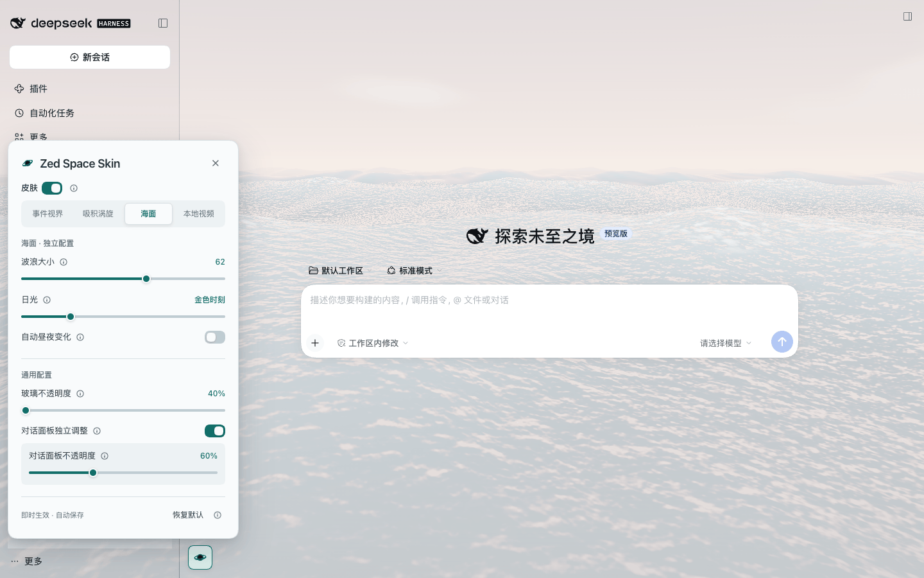The width and height of the screenshot is (924, 578).
Task: Close the Zed Space Skin panel
Action: click(216, 163)
